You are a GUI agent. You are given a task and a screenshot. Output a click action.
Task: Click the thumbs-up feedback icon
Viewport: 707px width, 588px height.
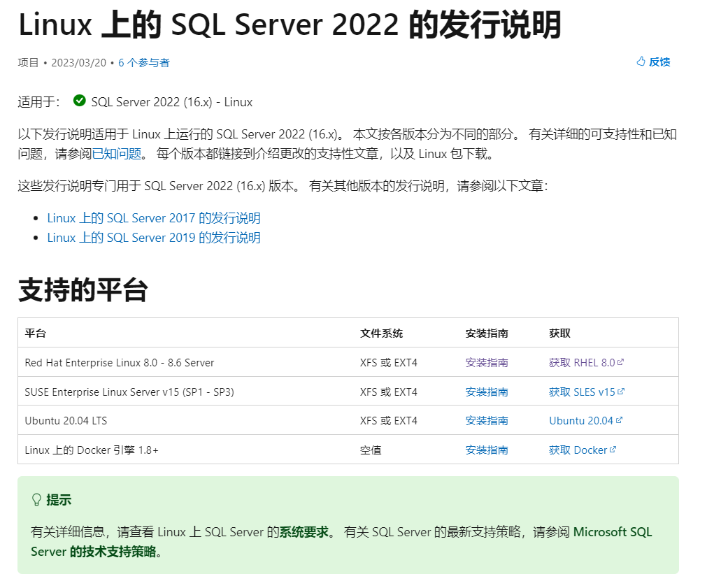click(641, 62)
